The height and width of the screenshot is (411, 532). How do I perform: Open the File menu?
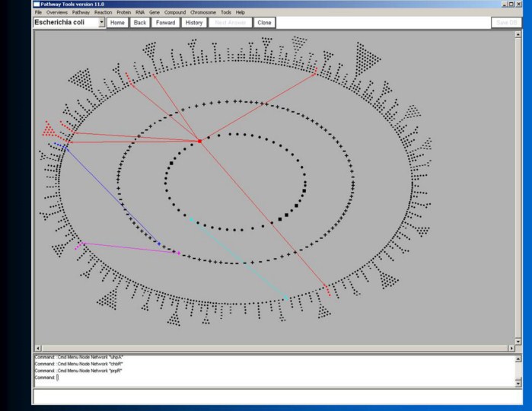(38, 13)
